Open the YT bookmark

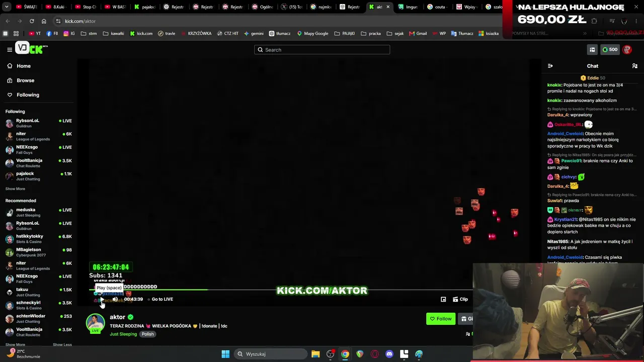coord(35,34)
